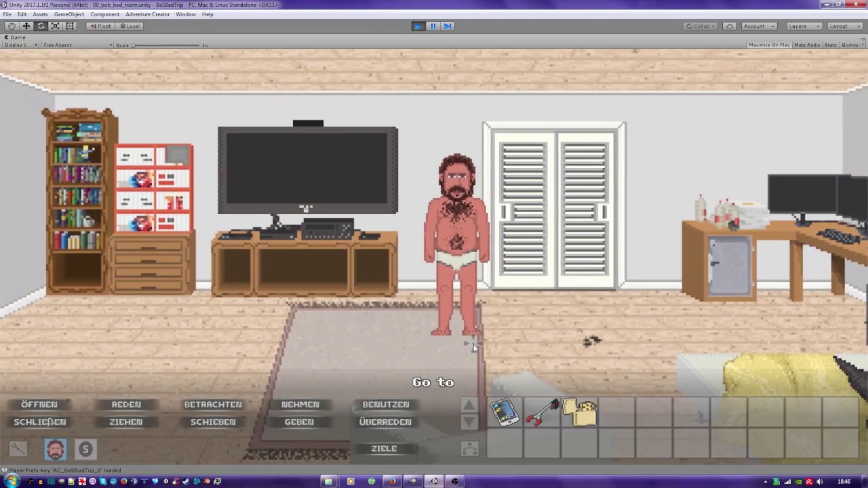
Task: Select the grabber claw inventory item
Action: click(x=542, y=413)
